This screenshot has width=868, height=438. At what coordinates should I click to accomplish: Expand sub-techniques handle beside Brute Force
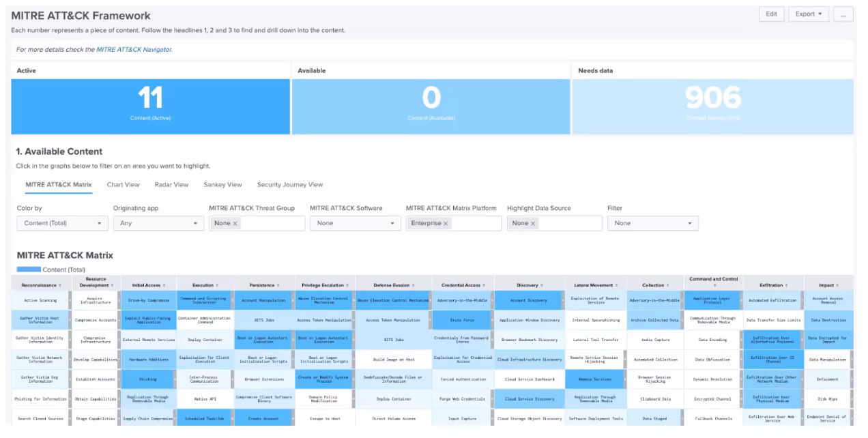coord(491,320)
